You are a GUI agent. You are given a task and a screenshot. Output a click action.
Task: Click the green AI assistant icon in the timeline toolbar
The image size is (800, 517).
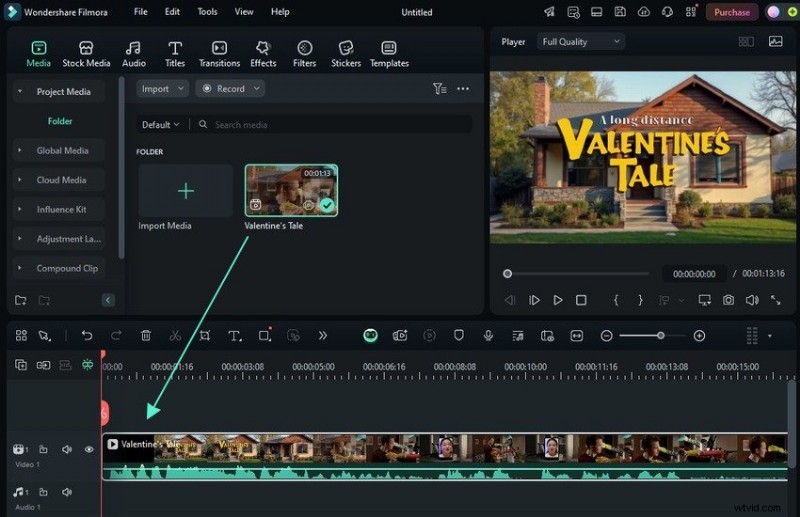point(370,335)
